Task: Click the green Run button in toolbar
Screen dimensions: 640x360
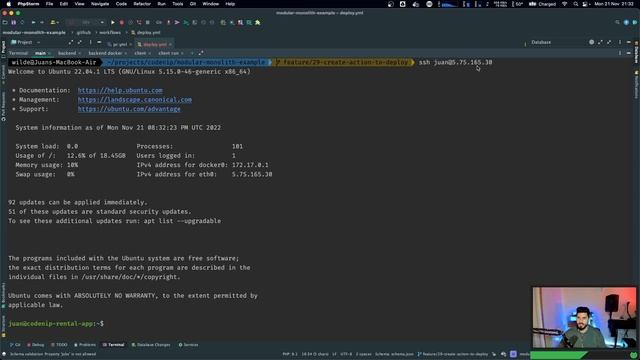Action: pyautogui.click(x=113, y=22)
